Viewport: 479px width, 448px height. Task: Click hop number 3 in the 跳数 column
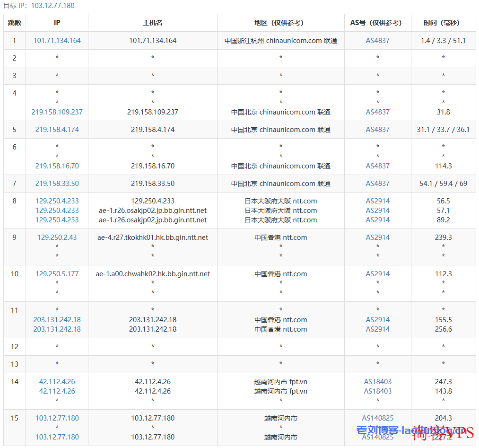(x=15, y=76)
